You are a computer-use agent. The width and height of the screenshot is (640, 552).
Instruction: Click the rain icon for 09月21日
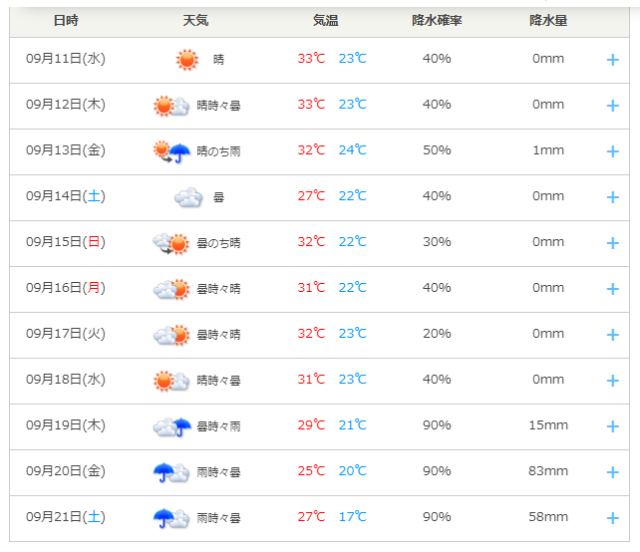coord(171,518)
